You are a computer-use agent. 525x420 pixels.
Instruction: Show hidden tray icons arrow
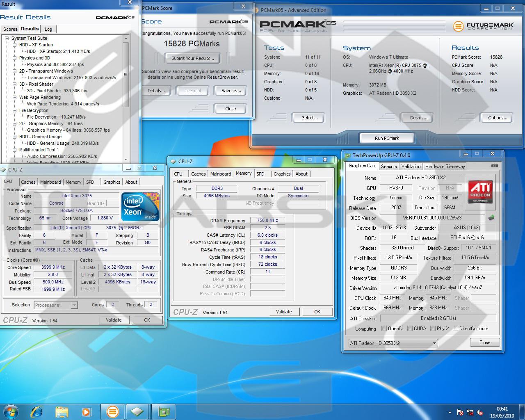point(450,412)
